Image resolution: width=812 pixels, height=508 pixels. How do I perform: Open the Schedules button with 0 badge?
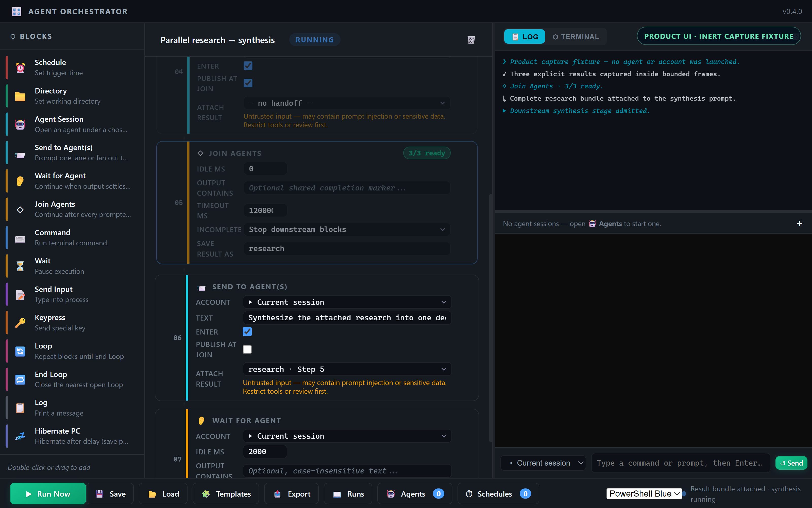pos(498,494)
